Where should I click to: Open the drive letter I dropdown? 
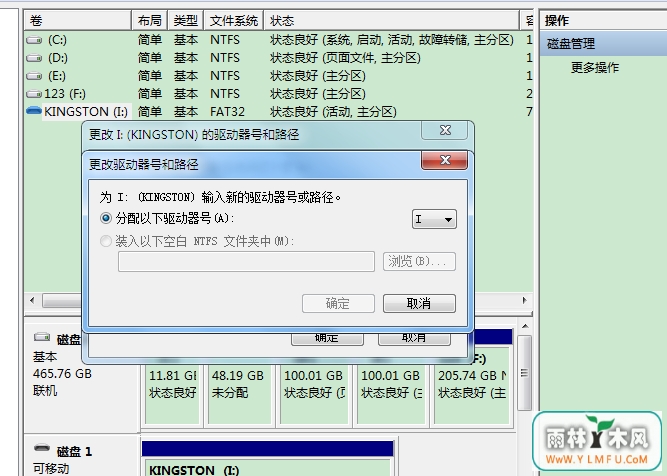[434, 219]
